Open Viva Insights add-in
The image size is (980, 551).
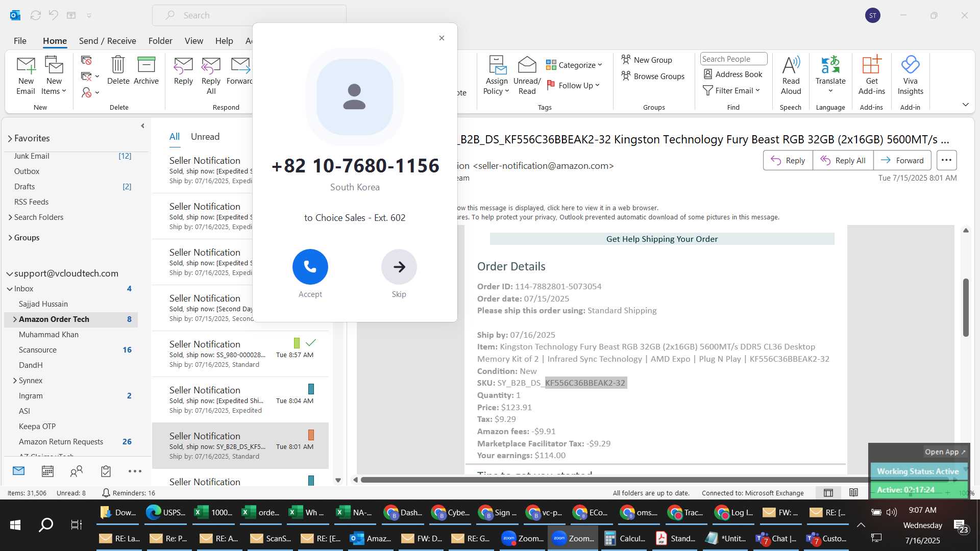[910, 76]
